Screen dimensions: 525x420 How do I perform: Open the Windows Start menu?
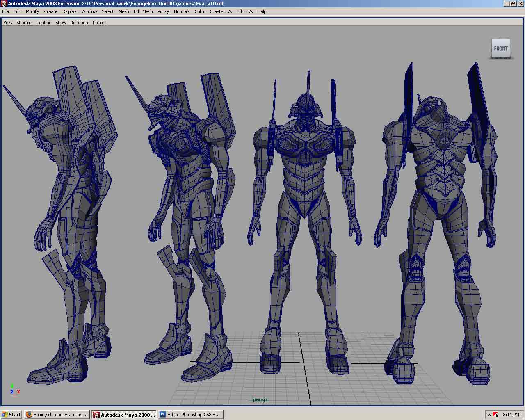pos(11,414)
